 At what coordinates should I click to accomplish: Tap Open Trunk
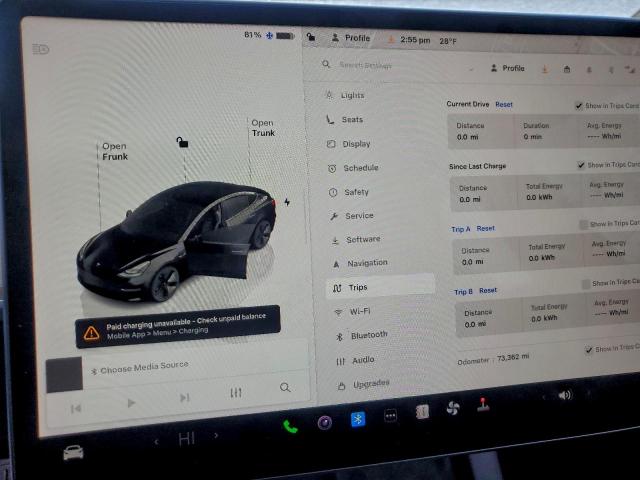tap(263, 128)
